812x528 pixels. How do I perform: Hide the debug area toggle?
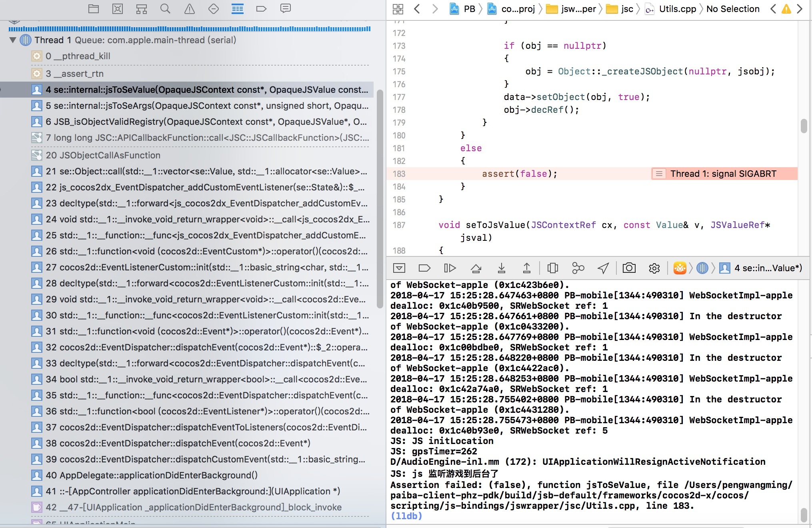click(399, 268)
